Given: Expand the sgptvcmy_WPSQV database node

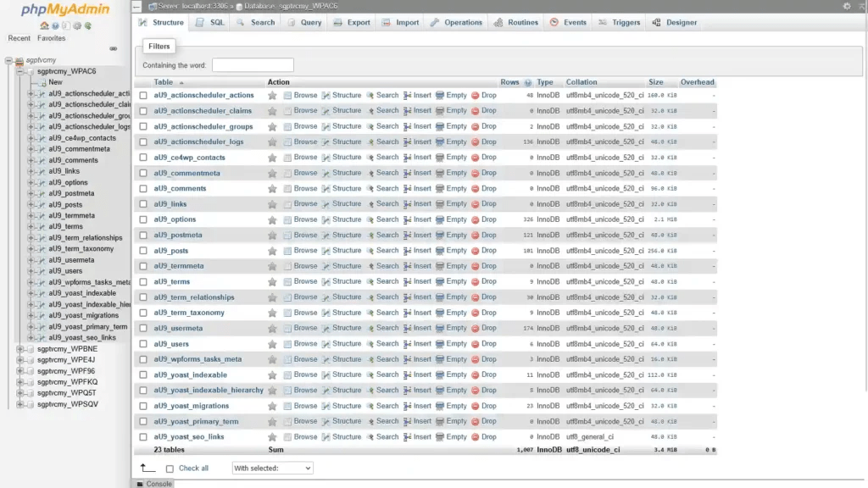Looking at the screenshot, I should click(19, 404).
